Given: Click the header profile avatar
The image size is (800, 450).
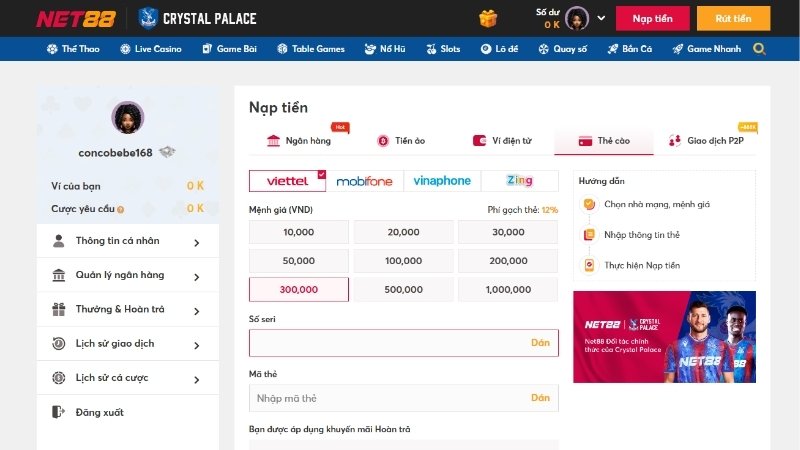Looking at the screenshot, I should click(577, 18).
